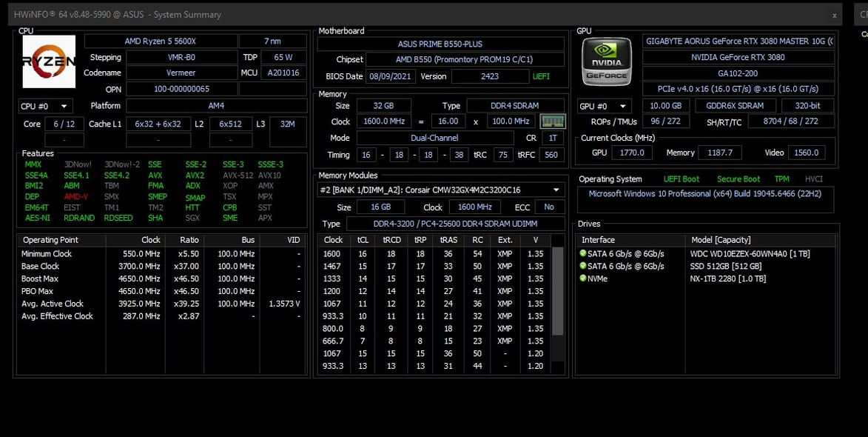Select the WDC WD10EZEX-60WN4A0 drive row
Viewport: 868px width, 437px height.
[x=707, y=253]
